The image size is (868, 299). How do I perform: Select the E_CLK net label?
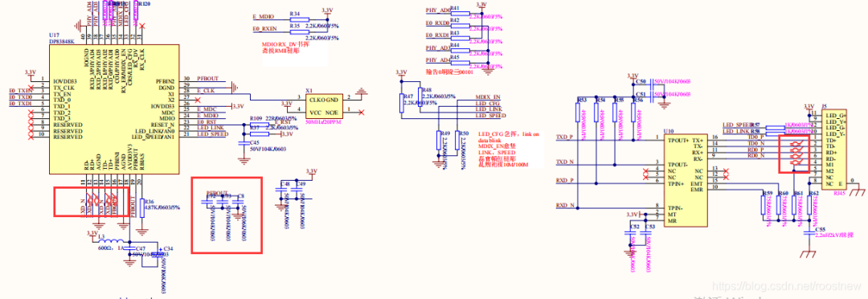(207, 90)
